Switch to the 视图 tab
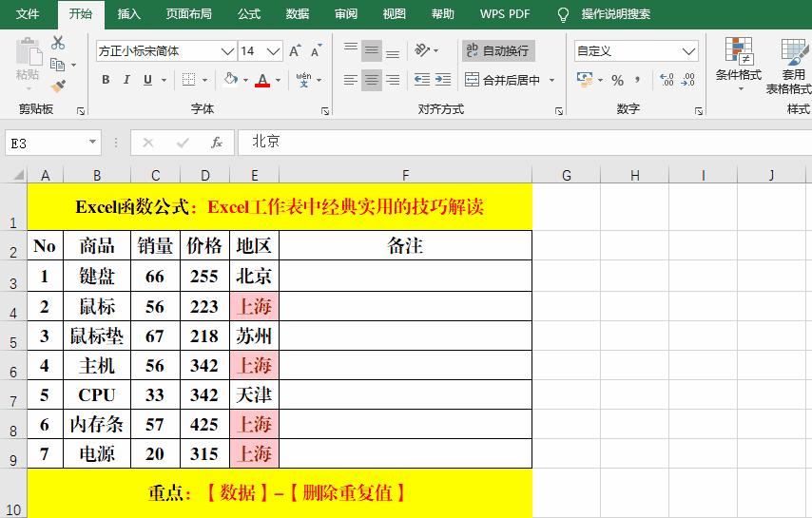 (x=394, y=14)
